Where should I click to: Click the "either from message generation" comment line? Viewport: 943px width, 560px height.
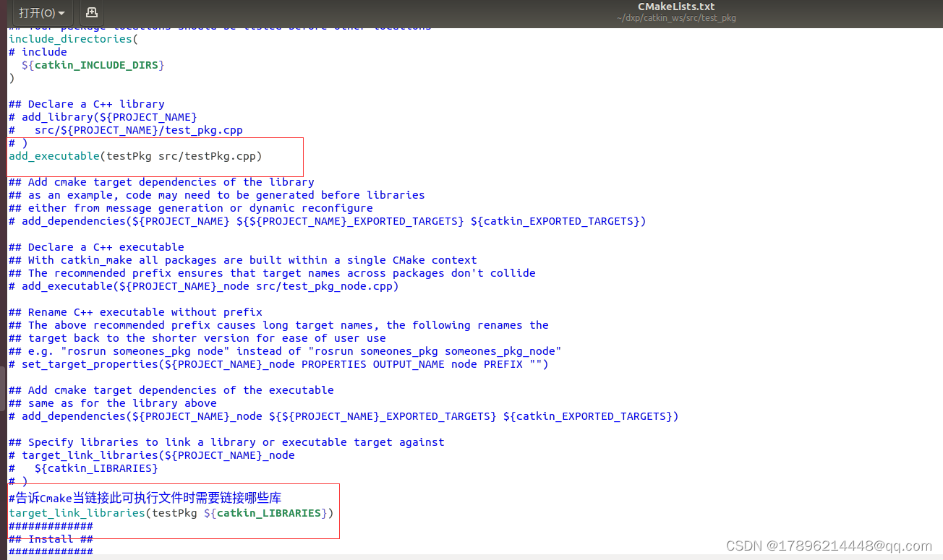[x=191, y=208]
